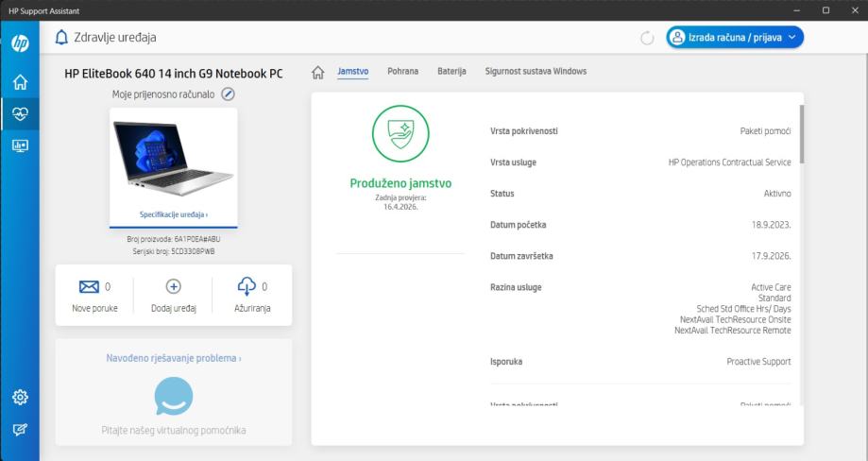This screenshot has width=868, height=461.
Task: Open the monitor diagnostics sidebar icon
Action: pyautogui.click(x=20, y=145)
